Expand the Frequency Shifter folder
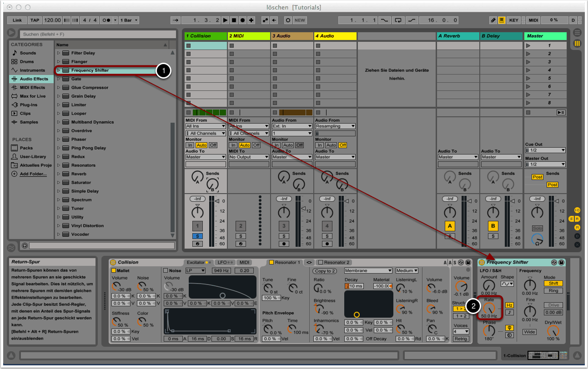Screen dimensions: 588x369 click(59, 70)
